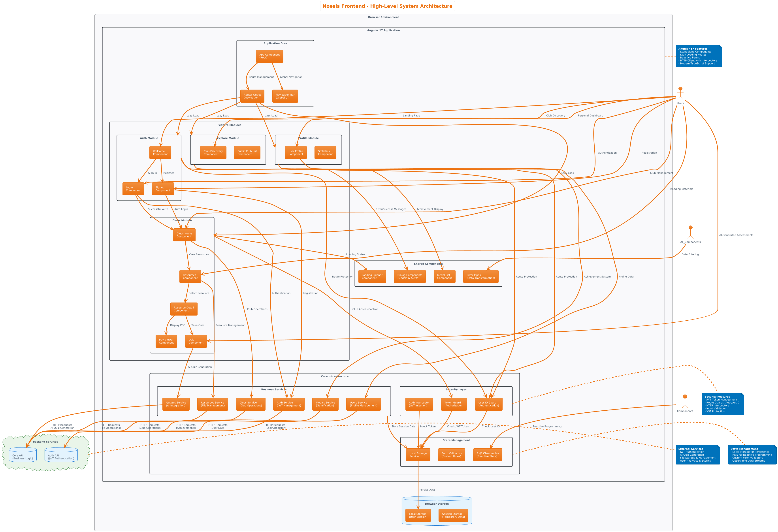
Task: Click the Clubs Service (Club Operations) node
Action: [x=251, y=404]
